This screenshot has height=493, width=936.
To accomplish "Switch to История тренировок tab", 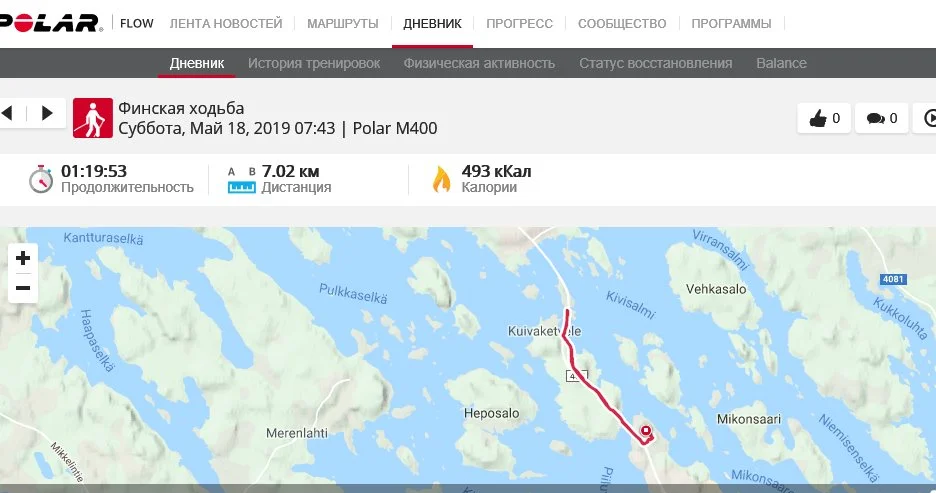I will (x=314, y=63).
